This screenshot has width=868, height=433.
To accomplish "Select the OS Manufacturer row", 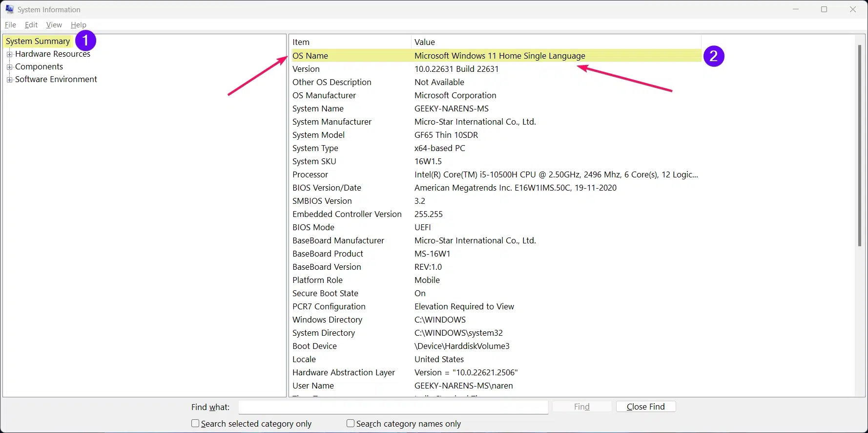I will tap(496, 95).
